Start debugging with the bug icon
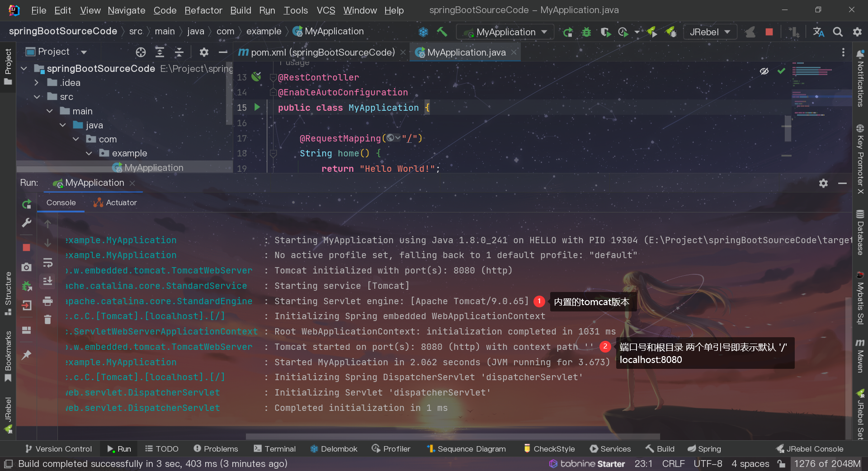 pos(586,32)
